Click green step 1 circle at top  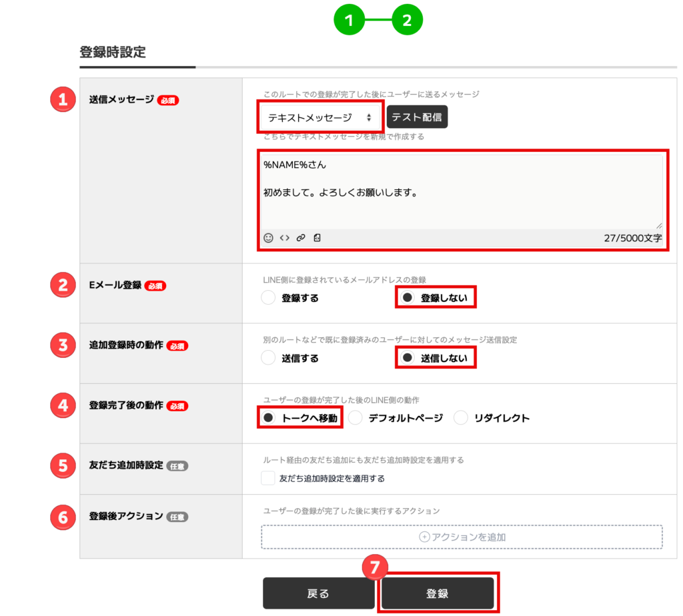[348, 20]
